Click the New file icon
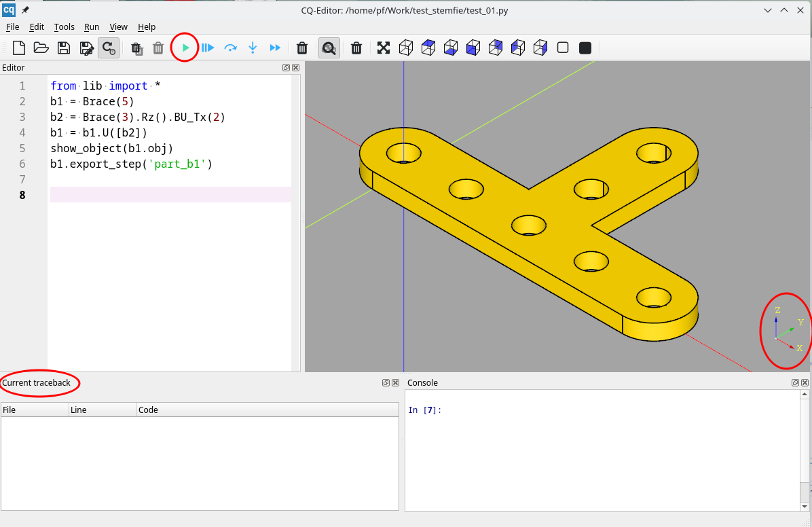The image size is (812, 527). click(19, 48)
